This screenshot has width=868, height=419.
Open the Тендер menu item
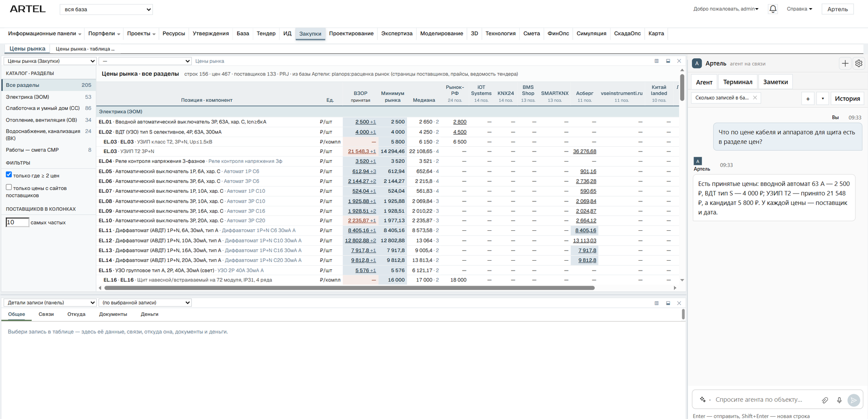tap(266, 33)
